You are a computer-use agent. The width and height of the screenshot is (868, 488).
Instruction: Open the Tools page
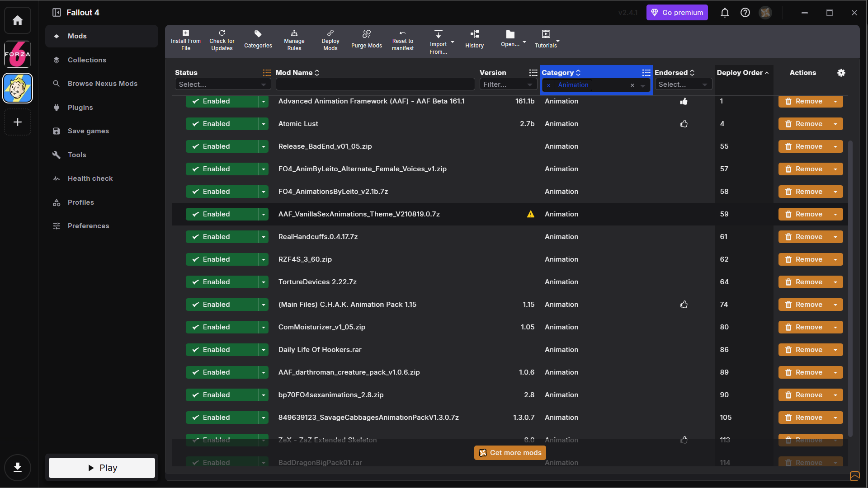[x=102, y=155]
